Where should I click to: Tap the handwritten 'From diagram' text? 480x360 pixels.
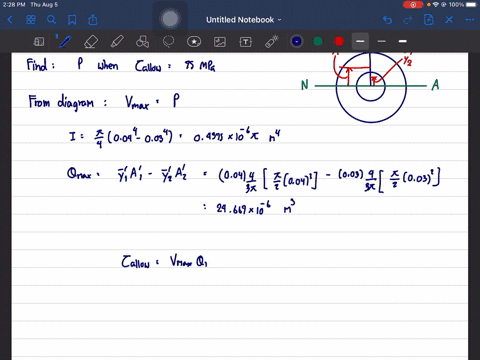tap(61, 102)
